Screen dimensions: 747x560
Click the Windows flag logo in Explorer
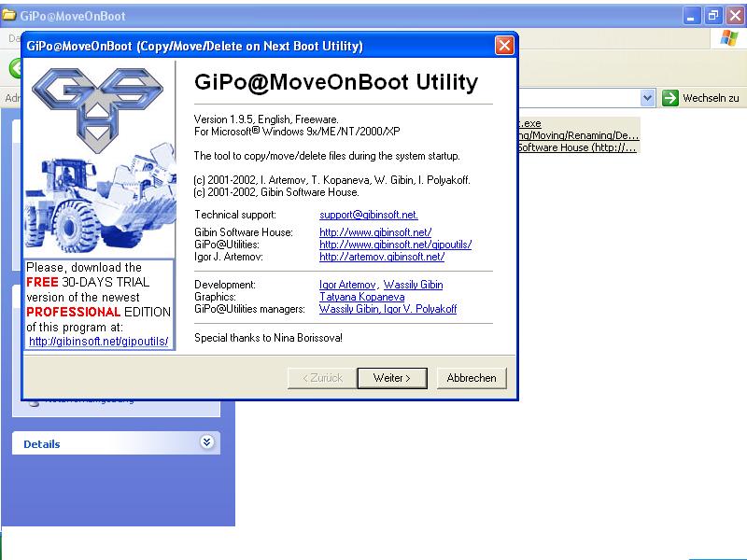(729, 38)
